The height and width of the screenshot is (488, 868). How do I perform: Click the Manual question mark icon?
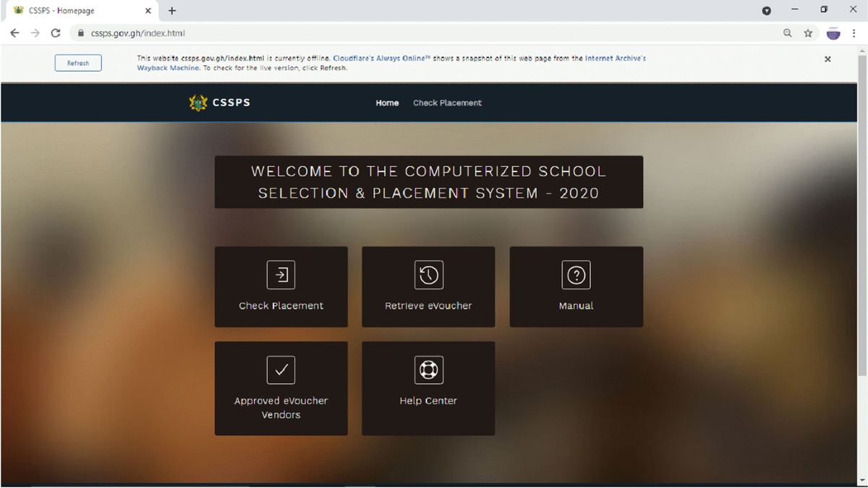pos(576,275)
